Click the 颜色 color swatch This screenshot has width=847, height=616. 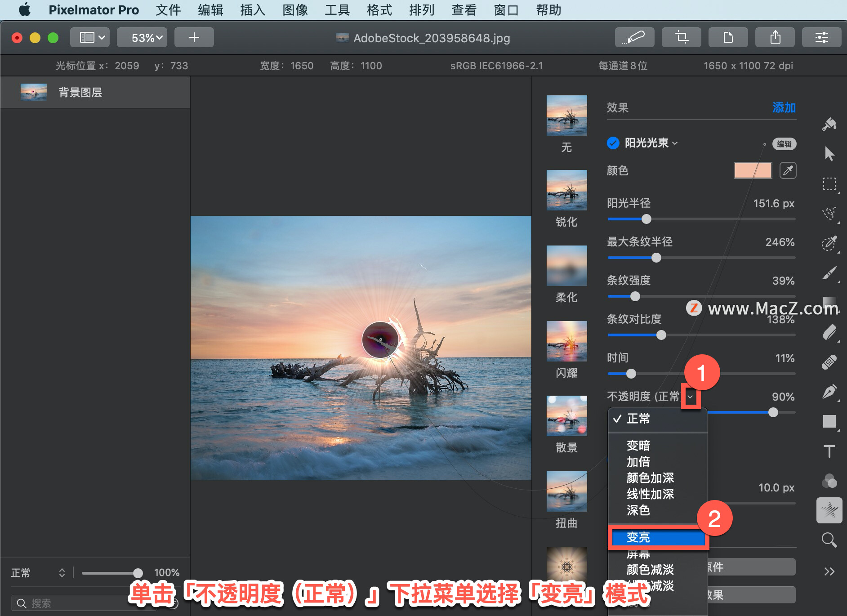[753, 170]
